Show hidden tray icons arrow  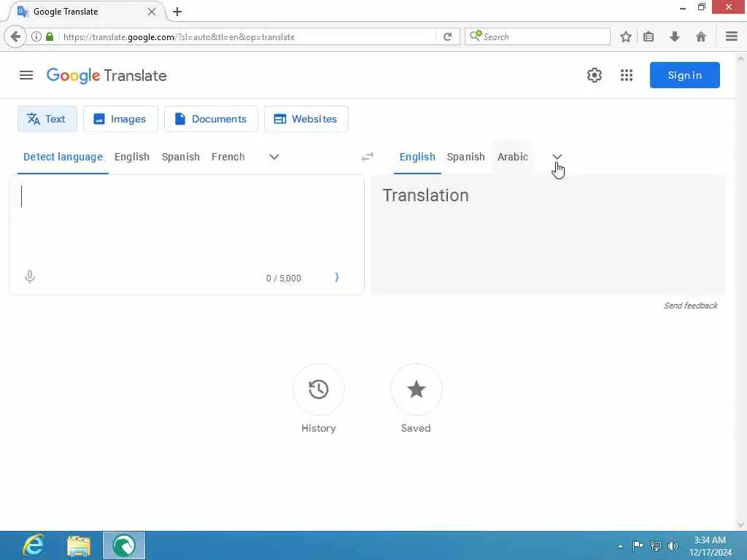(620, 546)
